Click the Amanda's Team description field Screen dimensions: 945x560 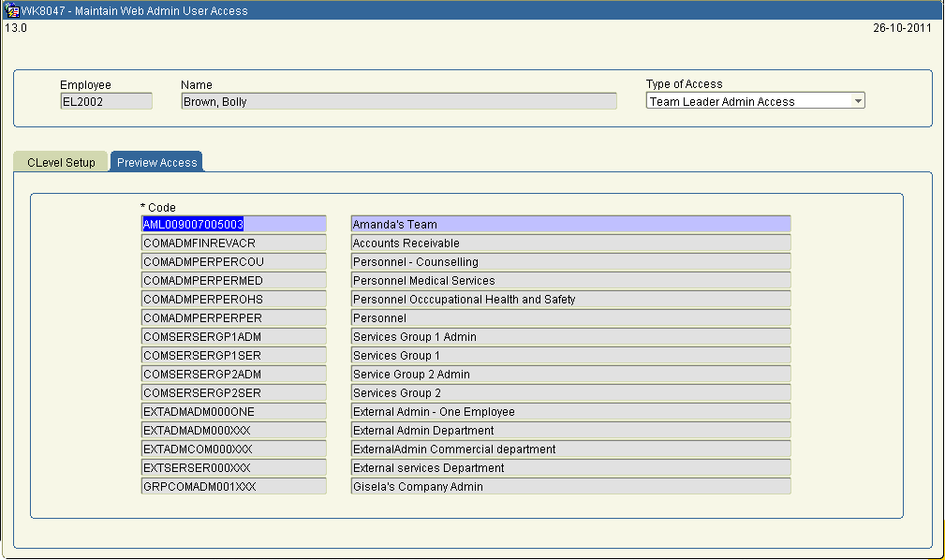(570, 225)
